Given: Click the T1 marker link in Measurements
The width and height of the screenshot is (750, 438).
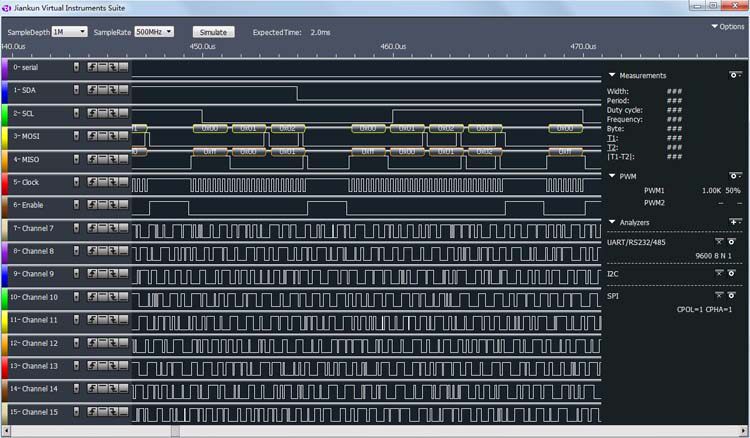Looking at the screenshot, I should 612,138.
